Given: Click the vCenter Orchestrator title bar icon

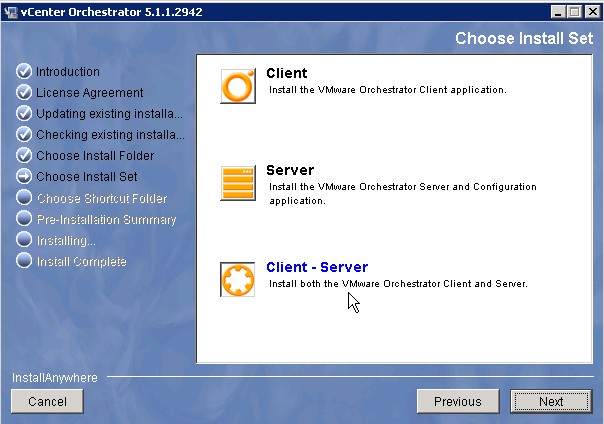Looking at the screenshot, I should 10,10.
